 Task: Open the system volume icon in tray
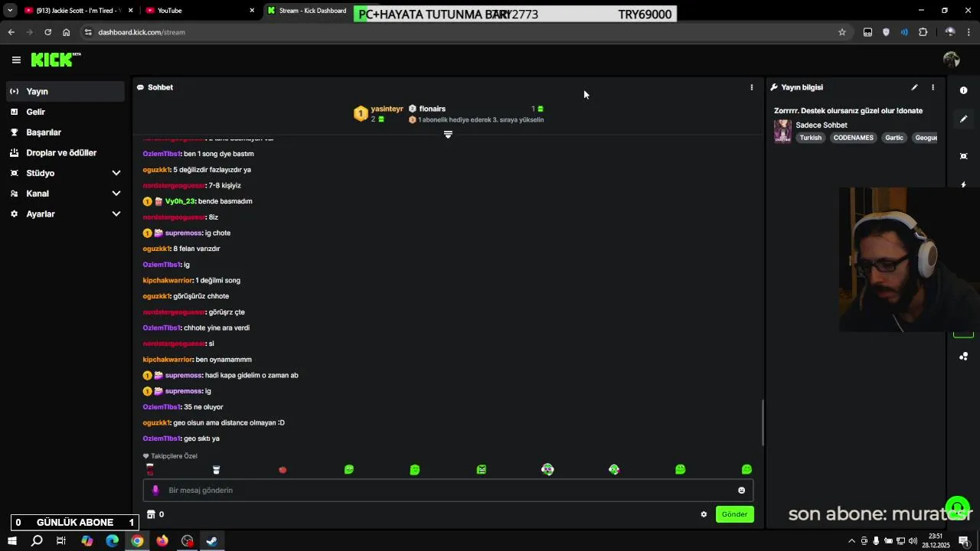click(913, 541)
